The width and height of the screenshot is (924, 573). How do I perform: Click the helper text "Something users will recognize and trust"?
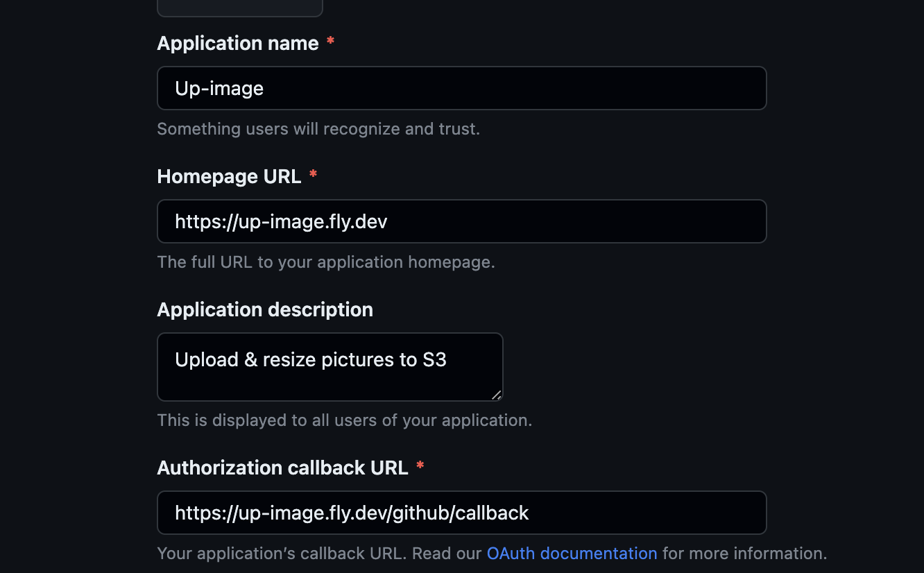point(318,128)
